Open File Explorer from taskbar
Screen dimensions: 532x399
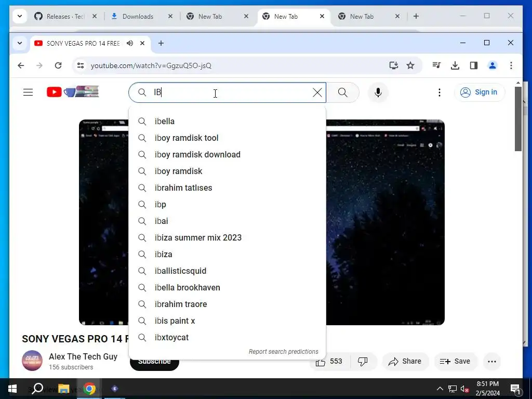pyautogui.click(x=63, y=389)
